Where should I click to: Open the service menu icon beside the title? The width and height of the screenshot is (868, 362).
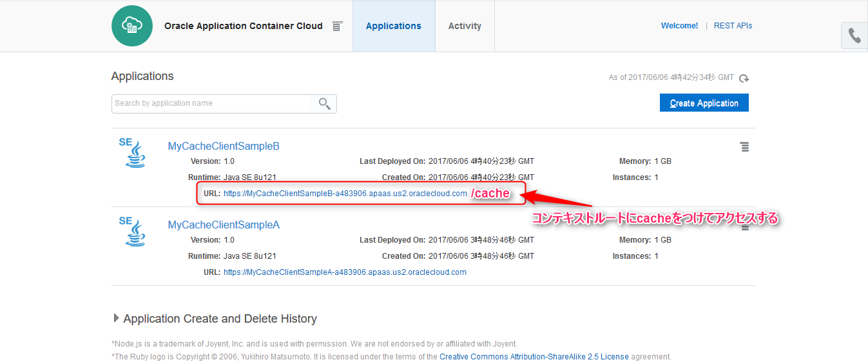[337, 26]
